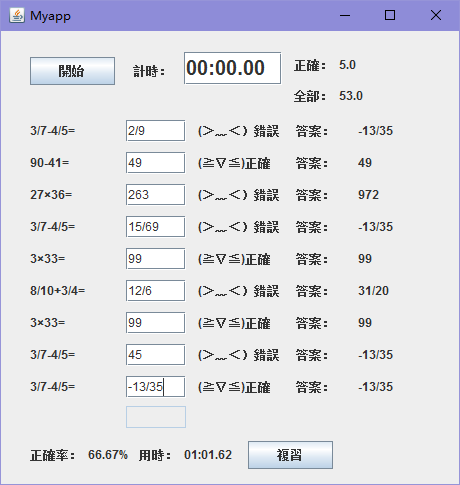Click the 錯誤 result in the 27×36 row

point(238,195)
